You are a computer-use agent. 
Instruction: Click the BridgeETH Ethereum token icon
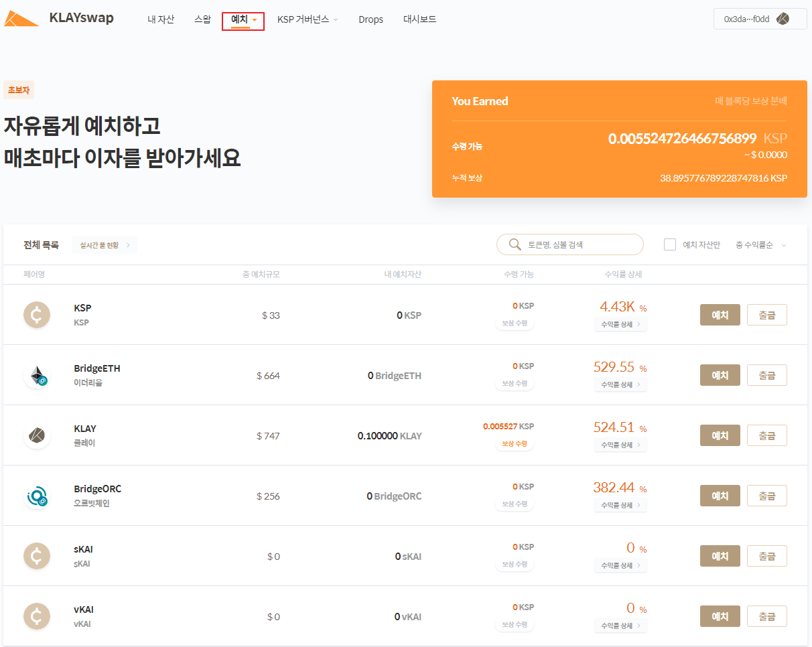coord(37,375)
